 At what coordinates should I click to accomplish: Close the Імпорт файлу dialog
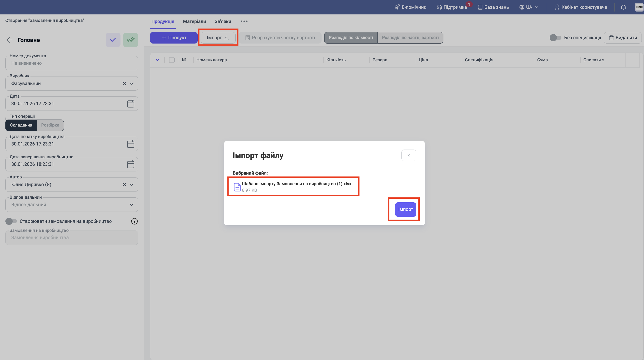408,155
